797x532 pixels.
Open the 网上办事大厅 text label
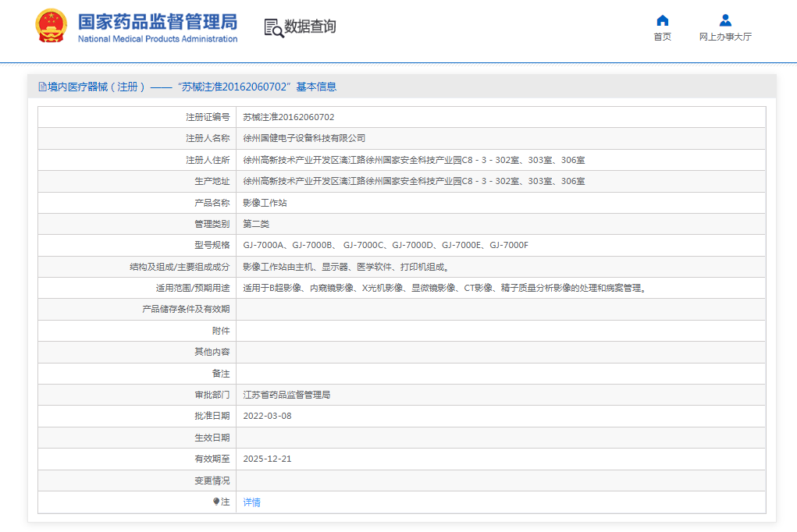[725, 37]
